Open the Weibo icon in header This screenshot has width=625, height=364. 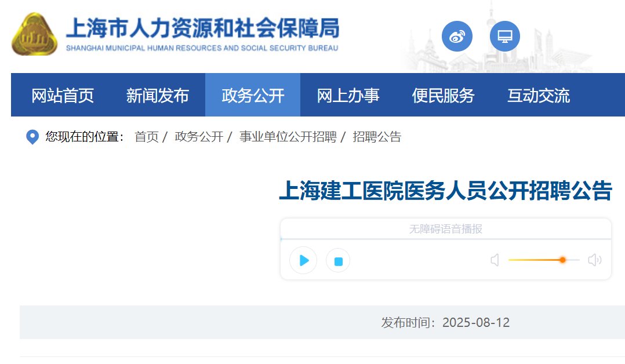click(x=457, y=37)
